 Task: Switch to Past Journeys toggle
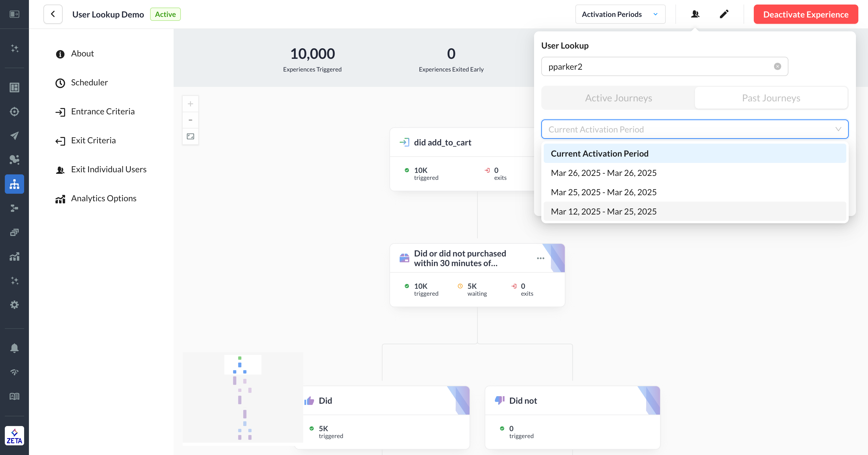pos(771,98)
